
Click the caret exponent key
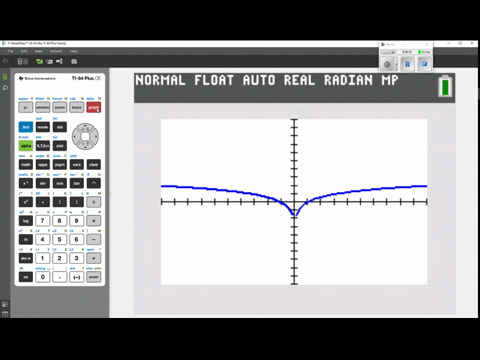click(x=94, y=183)
